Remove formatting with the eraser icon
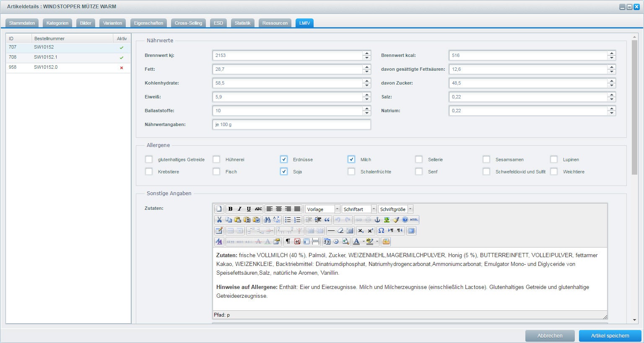The width and height of the screenshot is (644, 343). pos(340,231)
